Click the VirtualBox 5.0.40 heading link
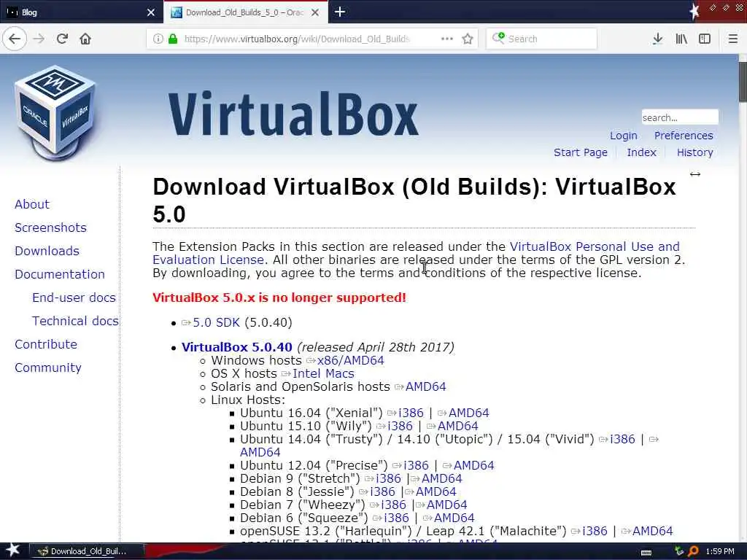Image resolution: width=747 pixels, height=560 pixels. [237, 347]
